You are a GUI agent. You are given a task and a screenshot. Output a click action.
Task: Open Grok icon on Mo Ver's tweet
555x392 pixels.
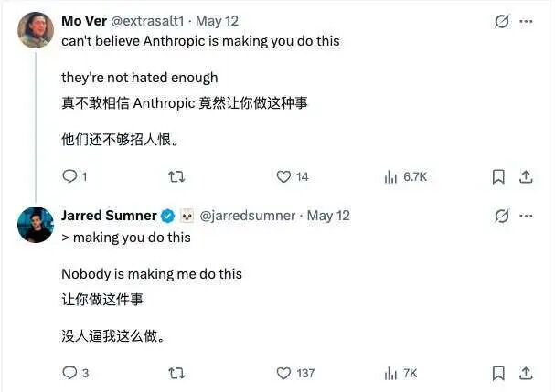(x=502, y=21)
